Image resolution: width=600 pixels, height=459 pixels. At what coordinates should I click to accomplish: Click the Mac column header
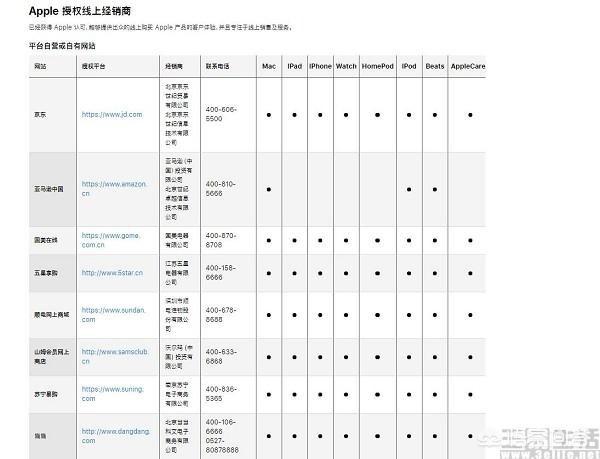tap(269, 66)
